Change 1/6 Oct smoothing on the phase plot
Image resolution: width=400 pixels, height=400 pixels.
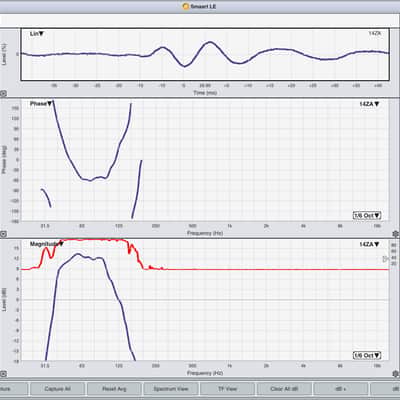pos(367,215)
